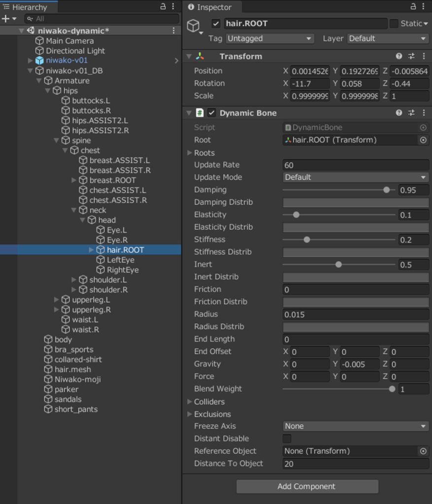Viewport: 432px width, 504px height.
Task: Click the Add Component button
Action: [307, 486]
